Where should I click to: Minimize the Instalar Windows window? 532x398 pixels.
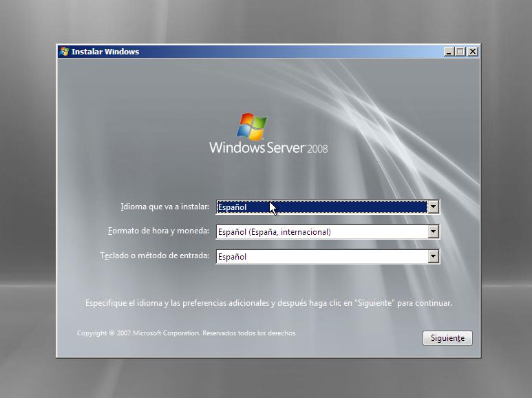click(449, 52)
